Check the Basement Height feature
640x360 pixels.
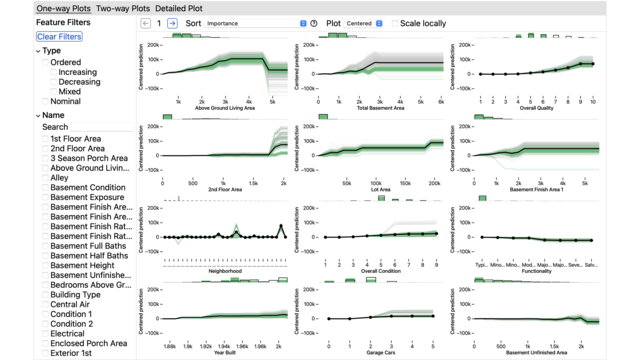coord(45,266)
